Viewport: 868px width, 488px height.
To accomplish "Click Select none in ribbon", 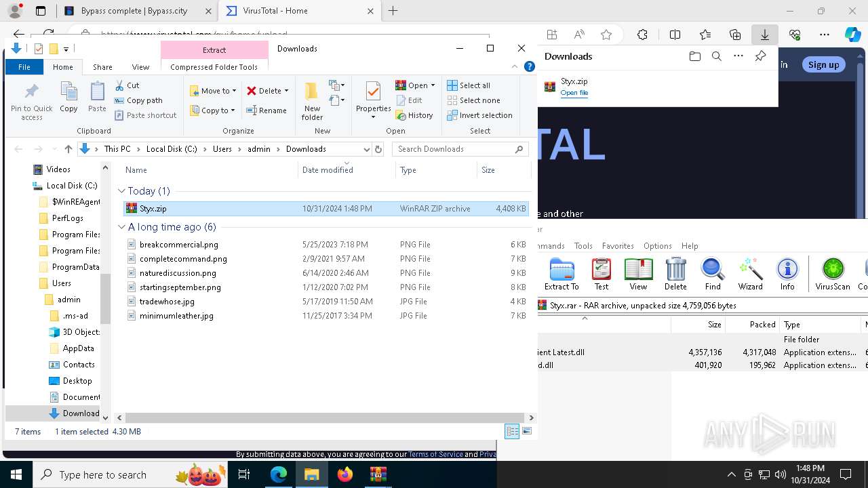I will point(473,100).
